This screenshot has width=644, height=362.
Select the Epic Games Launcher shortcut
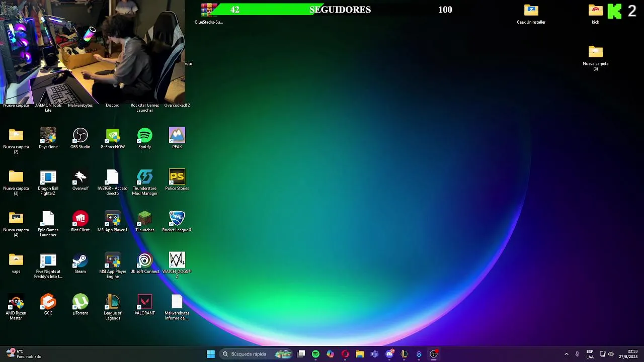tap(48, 224)
